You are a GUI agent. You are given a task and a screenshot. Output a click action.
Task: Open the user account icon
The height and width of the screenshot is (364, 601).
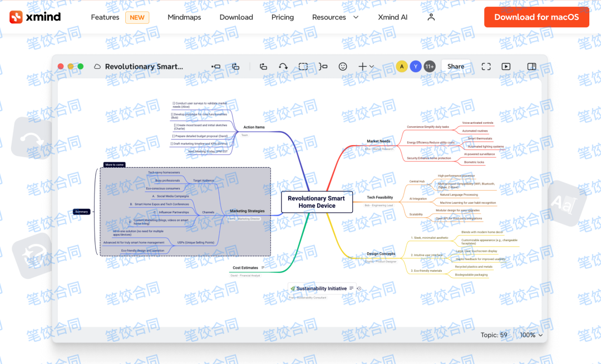431,17
